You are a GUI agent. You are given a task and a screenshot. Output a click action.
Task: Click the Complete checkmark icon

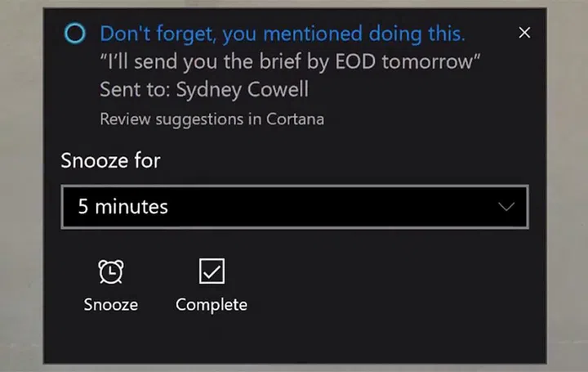(212, 272)
